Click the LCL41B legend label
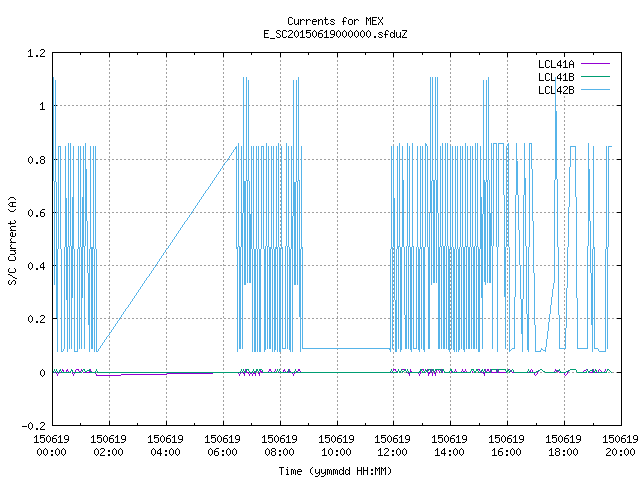 tap(556, 77)
